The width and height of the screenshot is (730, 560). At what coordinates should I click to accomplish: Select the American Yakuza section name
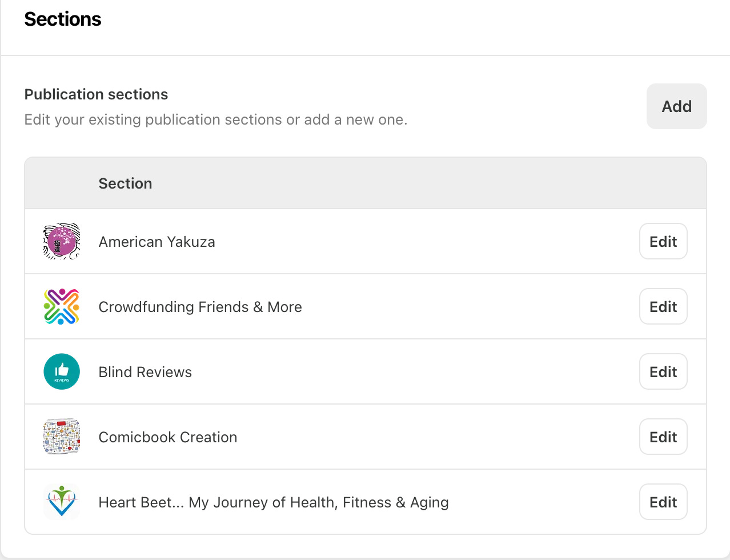(x=157, y=242)
